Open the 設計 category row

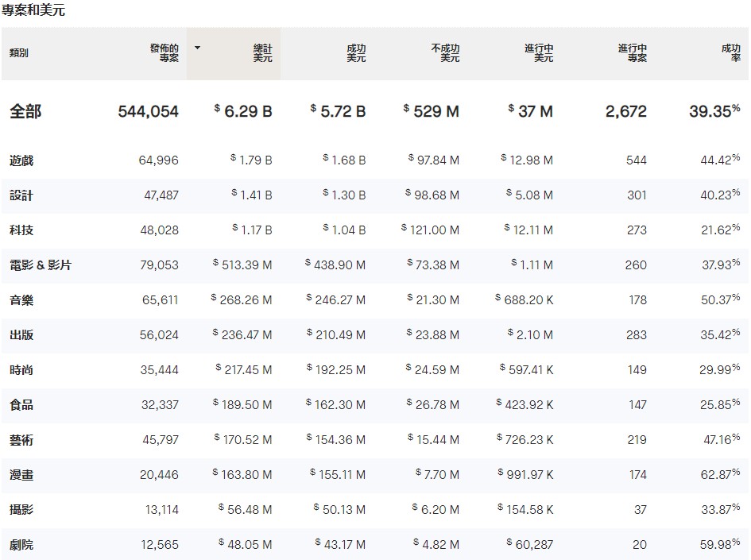(374, 195)
